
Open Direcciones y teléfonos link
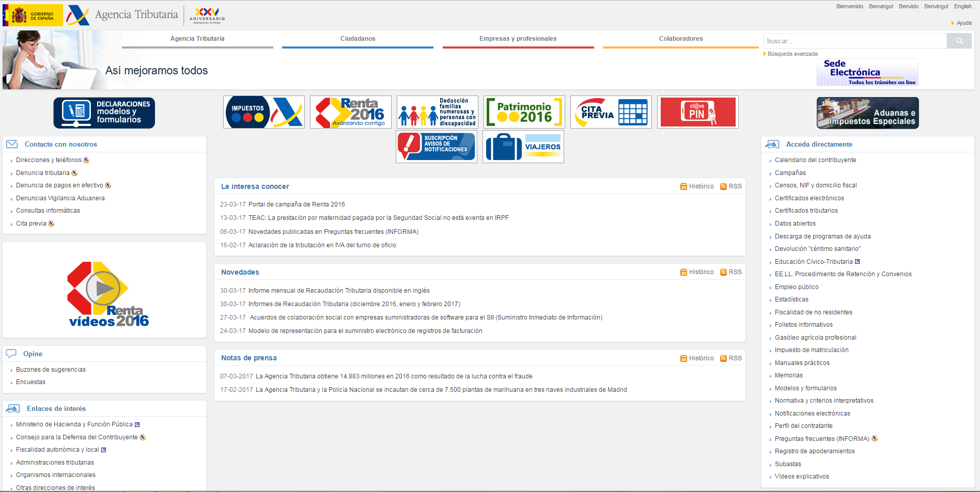49,160
